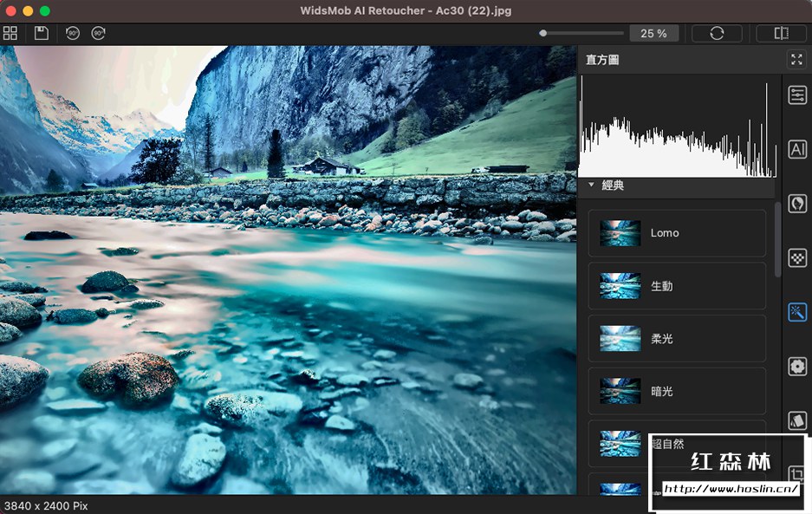Collapse the 經典 filter category
Viewport: 812px width, 514px height.
click(x=592, y=185)
